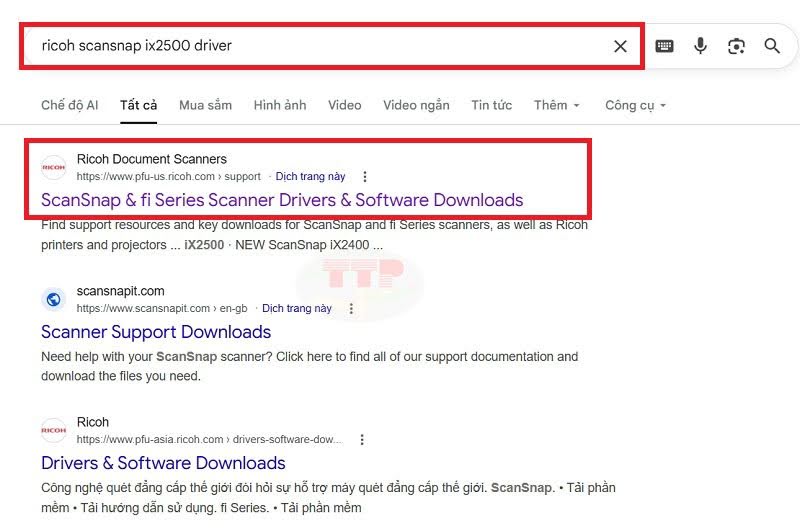Open search by image camera icon
This screenshot has width=800, height=531.
point(736,46)
